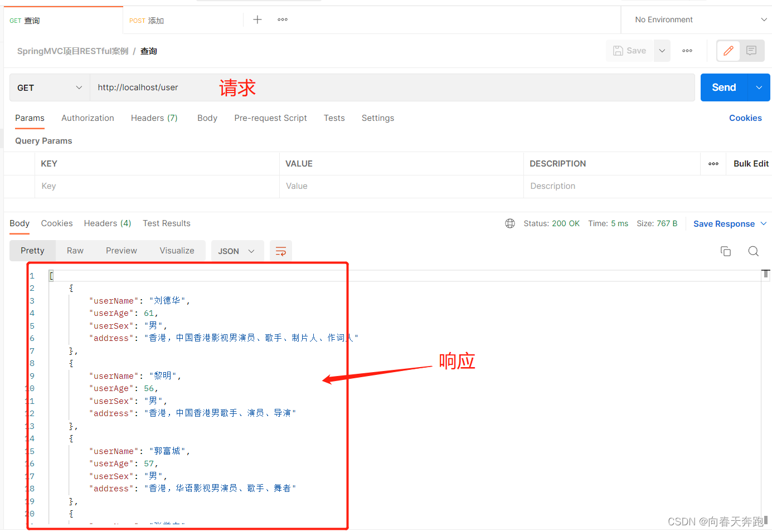Image resolution: width=772 pixels, height=532 pixels.
Task: Open the request Body tab
Action: pyautogui.click(x=207, y=118)
